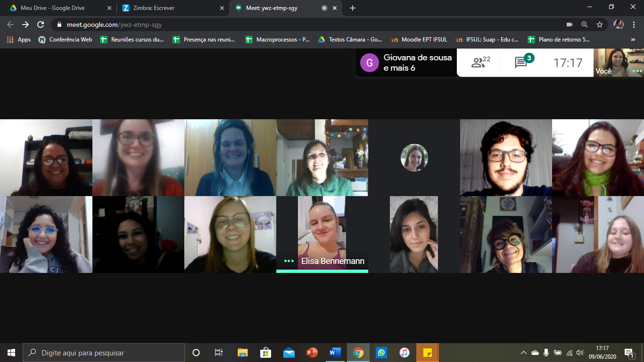Image resolution: width=644 pixels, height=362 pixels.
Task: Expand the bookmarks overflow chevron
Action: click(633, 40)
